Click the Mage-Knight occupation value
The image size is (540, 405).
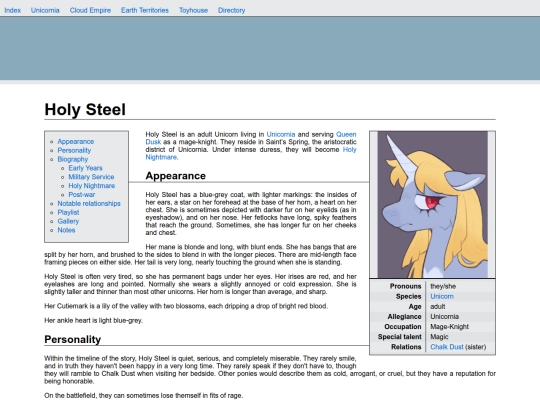pyautogui.click(x=449, y=326)
